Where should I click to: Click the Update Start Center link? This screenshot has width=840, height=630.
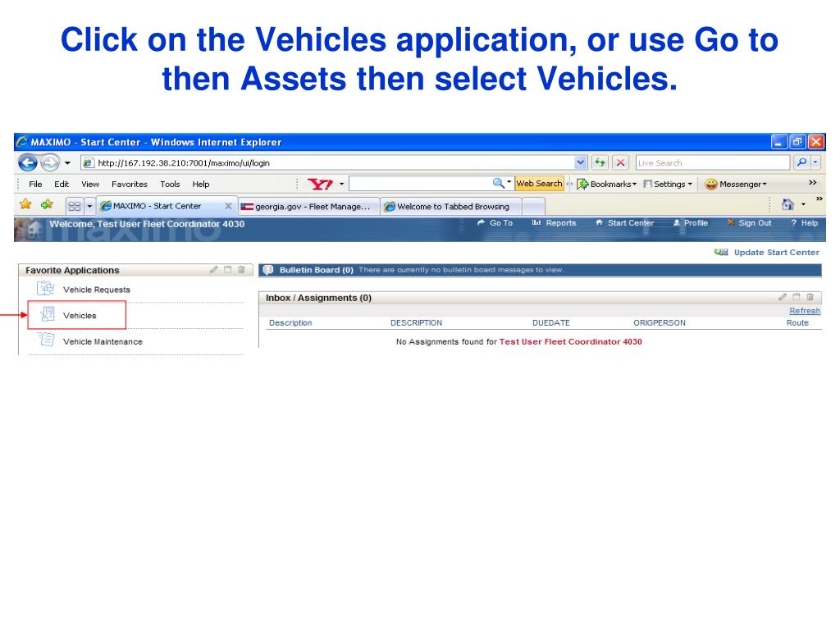(777, 253)
